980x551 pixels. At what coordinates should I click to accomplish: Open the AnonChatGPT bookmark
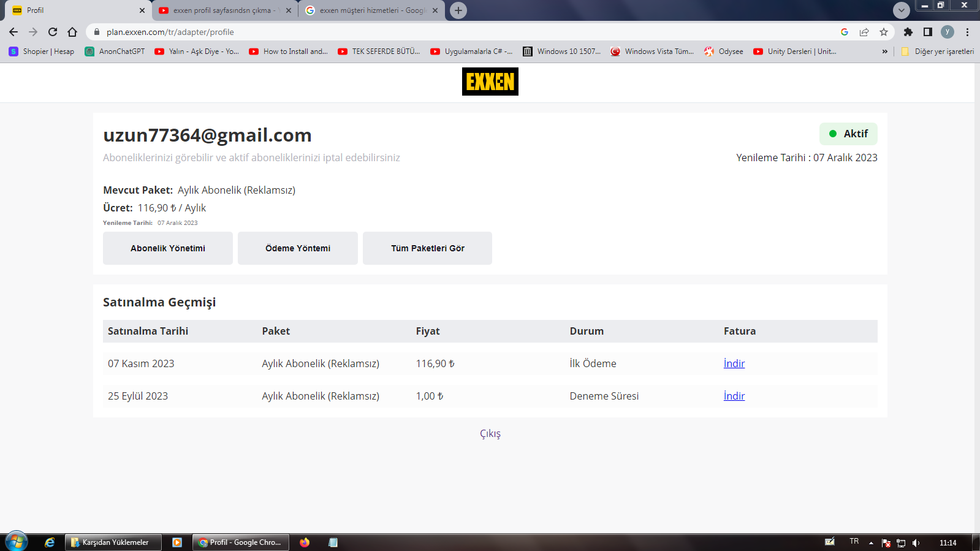click(x=115, y=51)
